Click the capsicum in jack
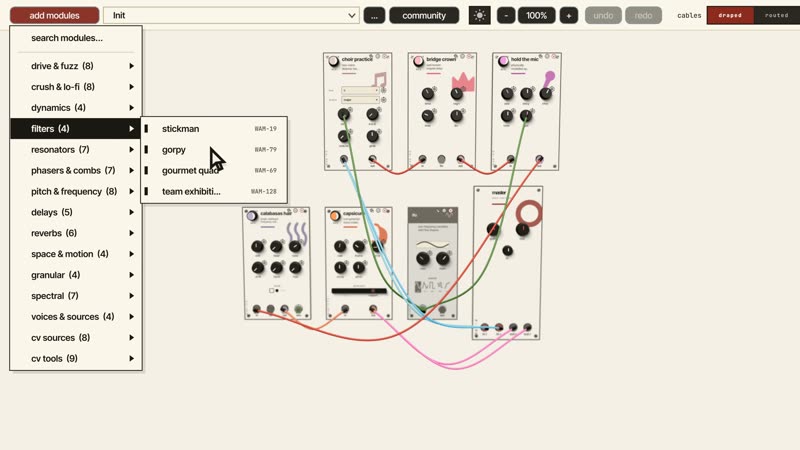Screen dimensions: 800x450 (x=345, y=309)
